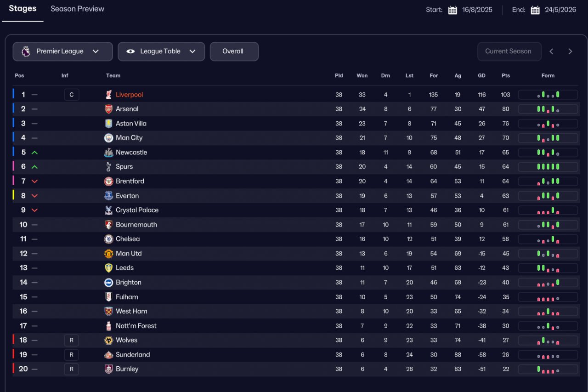Click Spurs' form indicator bar
The height and width of the screenshot is (392, 588).
click(x=548, y=167)
